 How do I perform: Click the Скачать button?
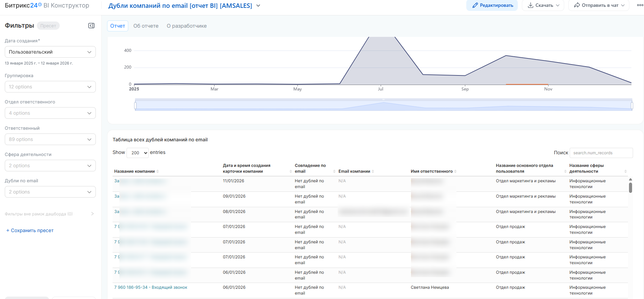(x=543, y=5)
